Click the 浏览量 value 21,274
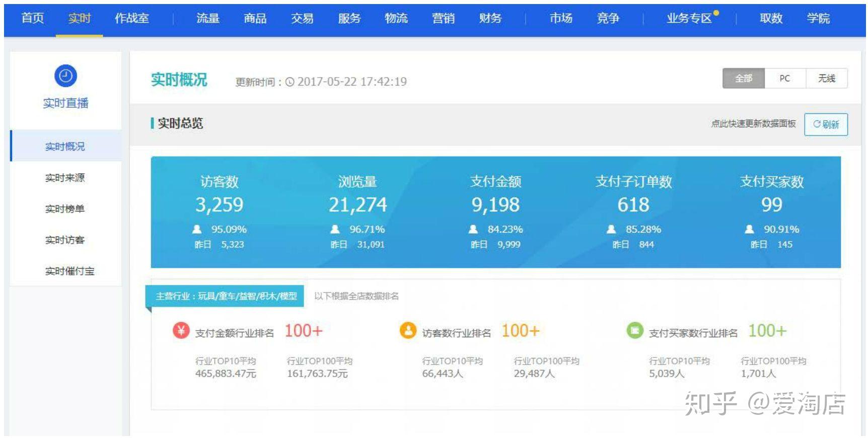Screen dimensions: 868x438 coord(357,205)
